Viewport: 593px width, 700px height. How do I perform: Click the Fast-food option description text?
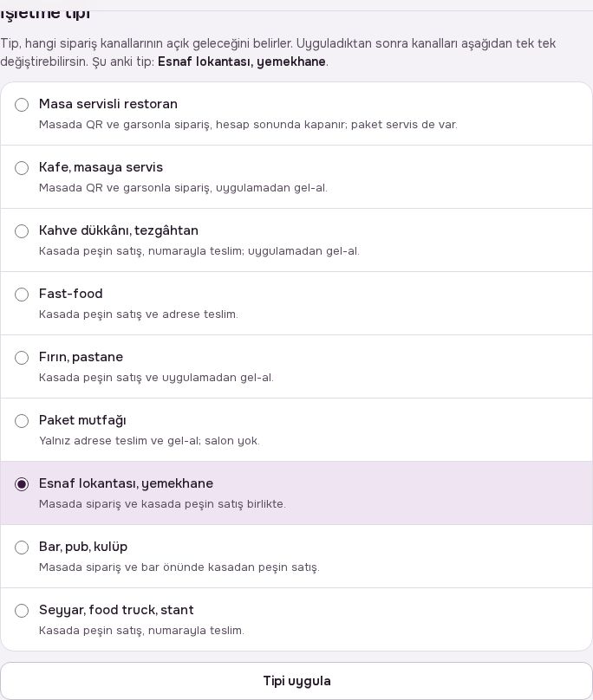139,314
